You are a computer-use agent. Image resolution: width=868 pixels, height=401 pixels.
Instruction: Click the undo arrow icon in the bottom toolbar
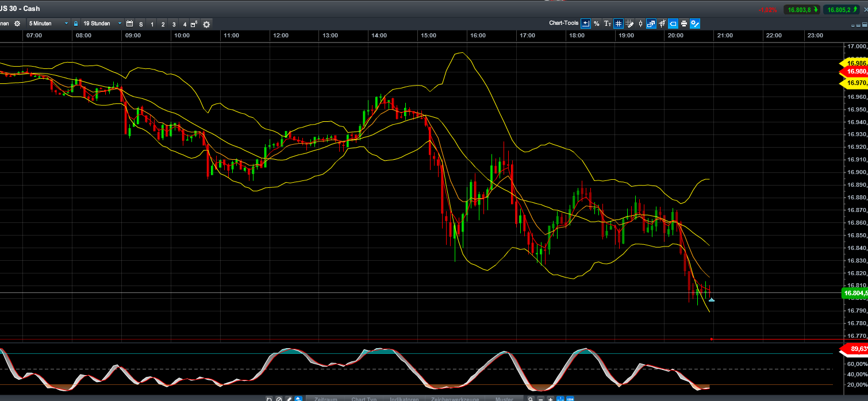[x=269, y=399]
